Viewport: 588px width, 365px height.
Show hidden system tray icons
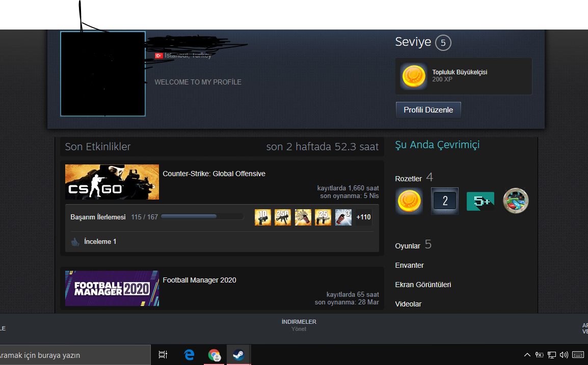pos(527,354)
